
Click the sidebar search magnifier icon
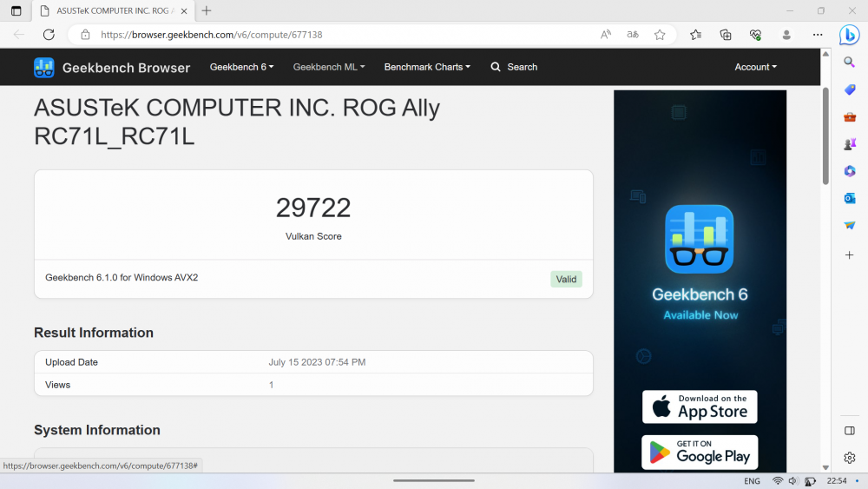point(849,62)
